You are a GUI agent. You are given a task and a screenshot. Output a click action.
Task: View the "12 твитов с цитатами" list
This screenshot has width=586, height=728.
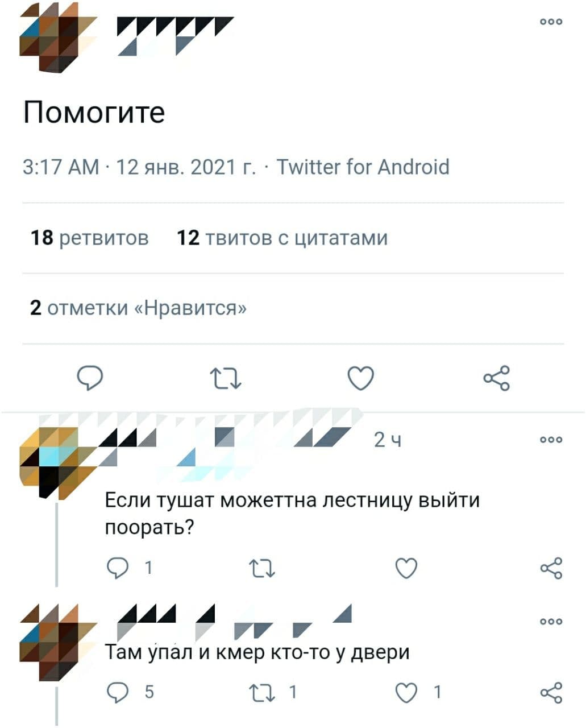pyautogui.click(x=282, y=238)
